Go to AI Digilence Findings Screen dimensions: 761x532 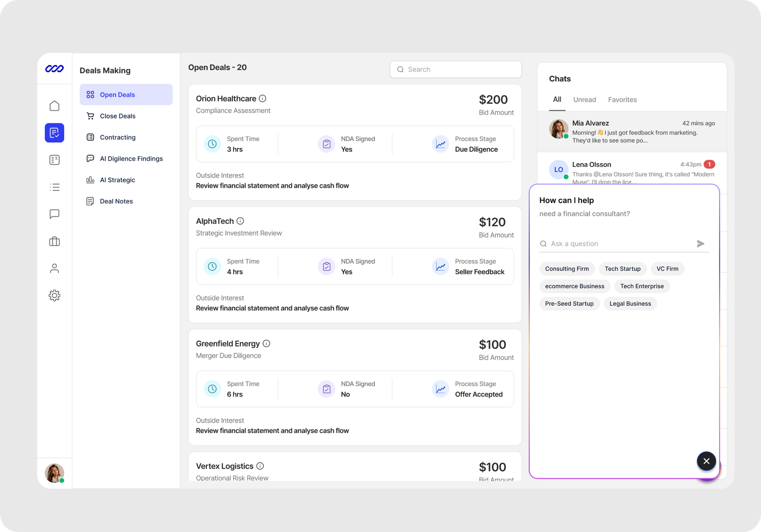point(131,159)
